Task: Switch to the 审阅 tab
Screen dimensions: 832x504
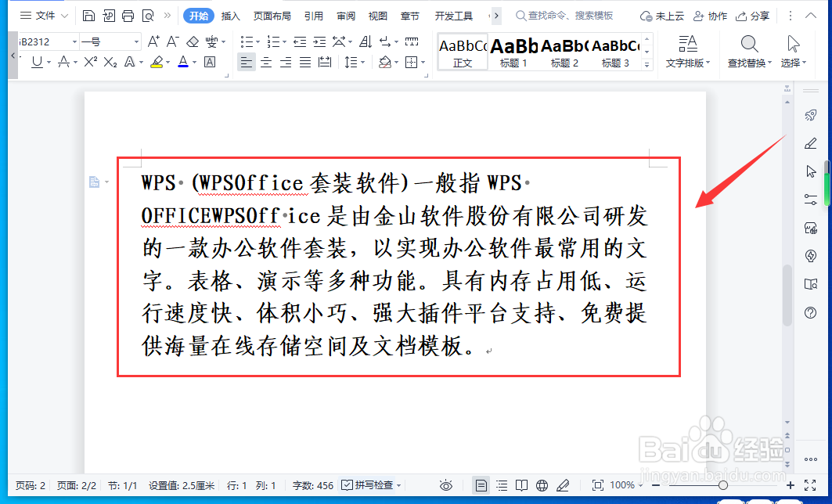Action: coord(346,16)
